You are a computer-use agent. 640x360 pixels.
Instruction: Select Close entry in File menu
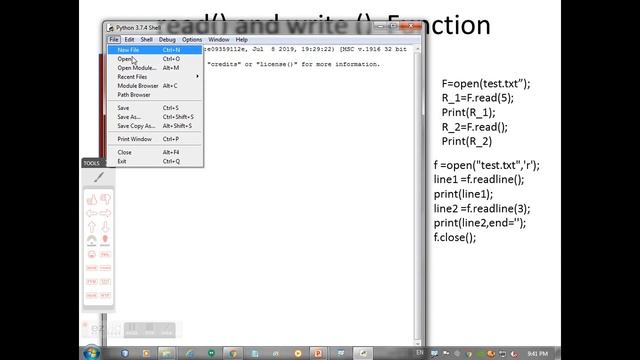point(155,152)
